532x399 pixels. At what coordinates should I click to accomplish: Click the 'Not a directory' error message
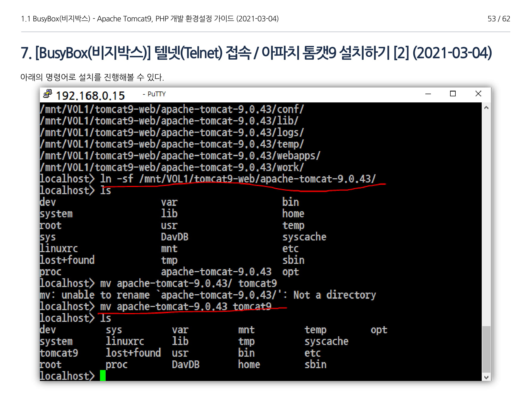point(334,295)
